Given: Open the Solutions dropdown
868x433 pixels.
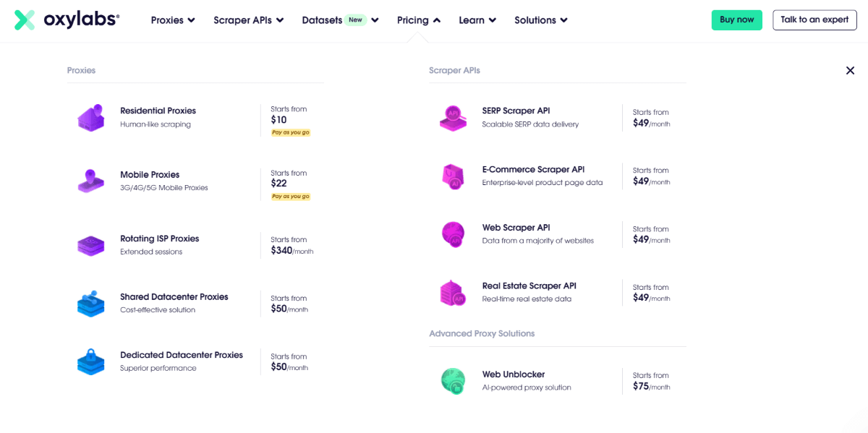Looking at the screenshot, I should (x=541, y=20).
